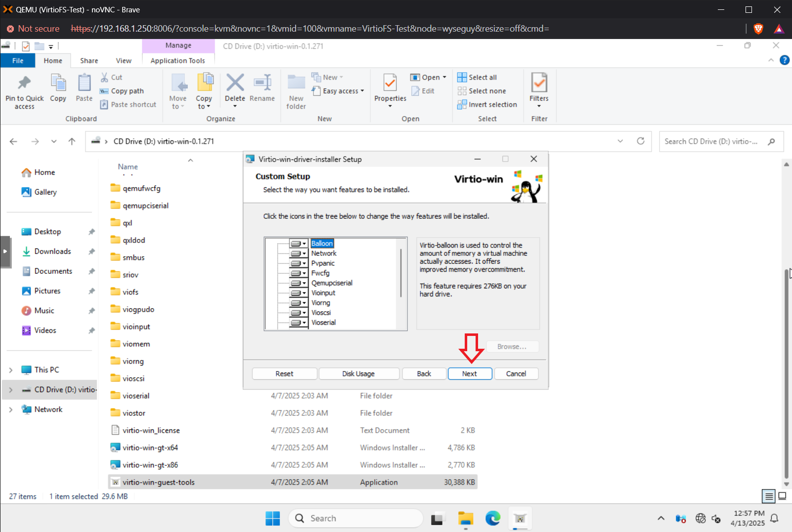Viewport: 792px width, 532px height.
Task: Switch to details view layout icon
Action: coord(769,496)
